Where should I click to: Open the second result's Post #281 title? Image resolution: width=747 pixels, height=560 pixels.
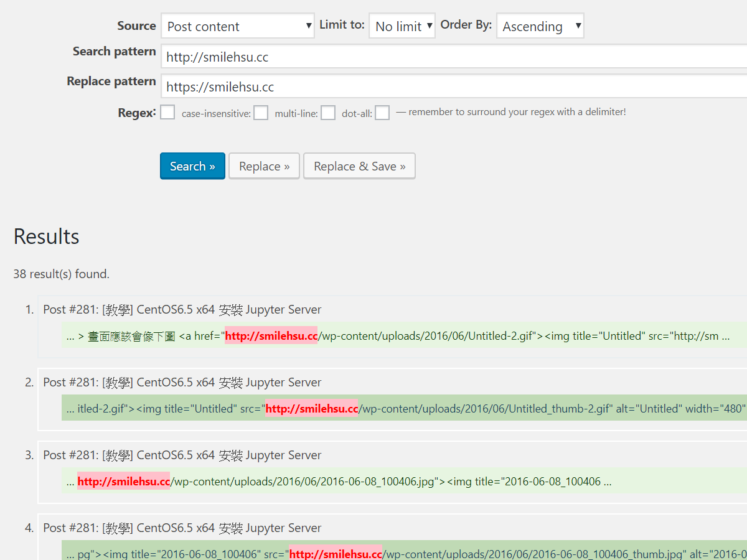[x=182, y=383]
